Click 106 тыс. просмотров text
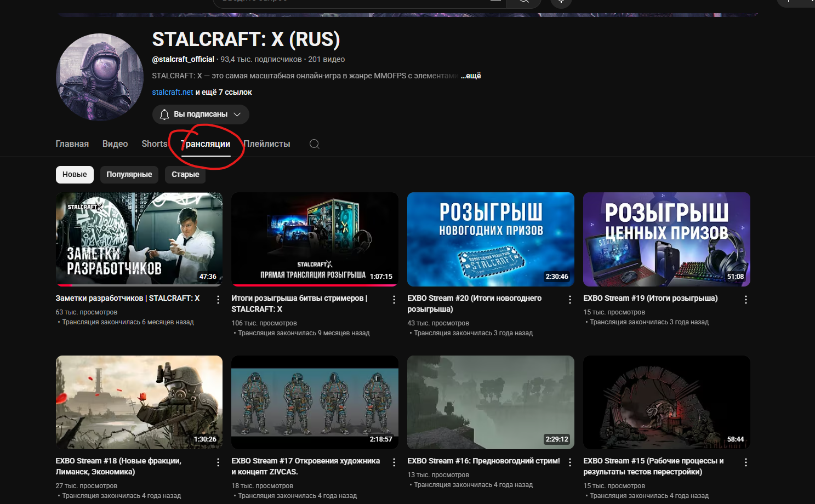Screen dimensions: 815x504 coord(264,323)
